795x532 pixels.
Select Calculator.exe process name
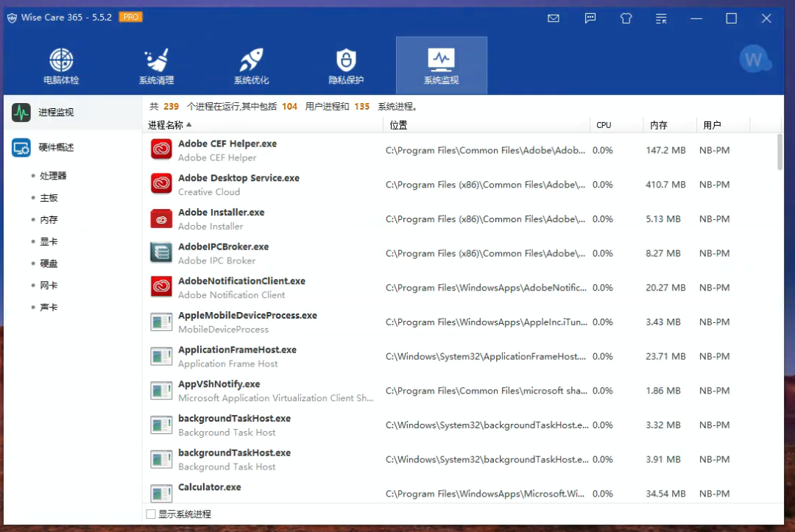click(209, 487)
